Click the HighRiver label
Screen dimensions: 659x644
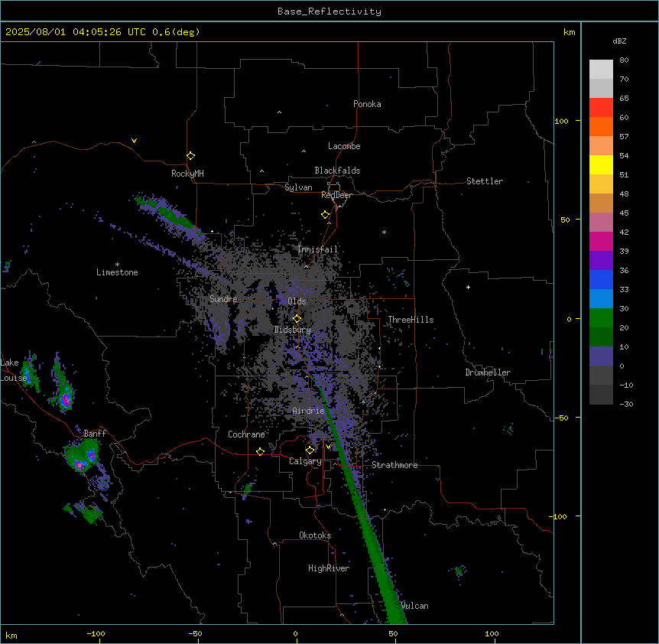[x=329, y=568]
